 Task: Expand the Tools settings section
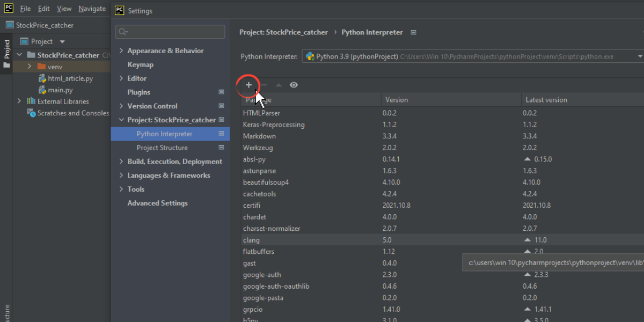(x=121, y=189)
